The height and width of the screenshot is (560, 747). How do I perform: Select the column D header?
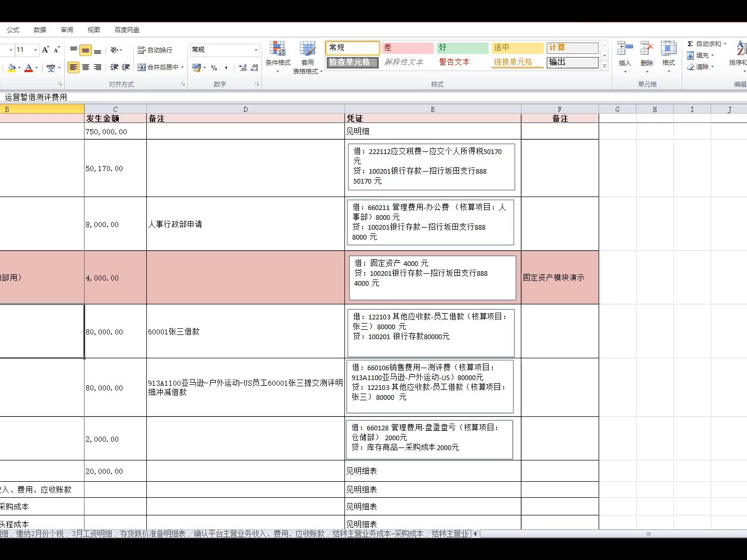tap(245, 109)
